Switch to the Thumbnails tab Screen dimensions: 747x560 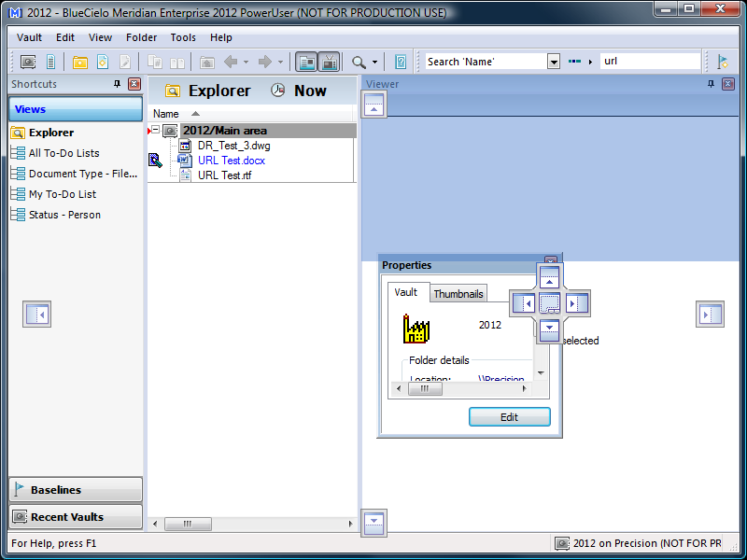click(458, 294)
